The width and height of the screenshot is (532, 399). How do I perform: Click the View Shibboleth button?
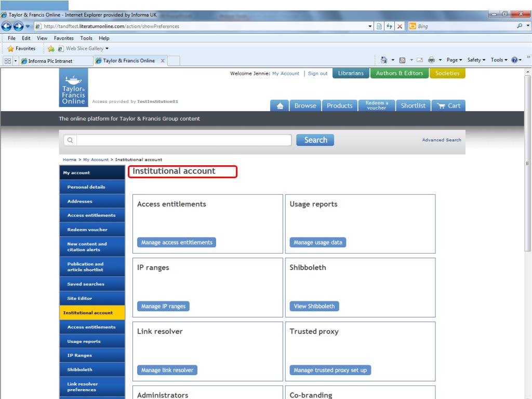point(314,306)
